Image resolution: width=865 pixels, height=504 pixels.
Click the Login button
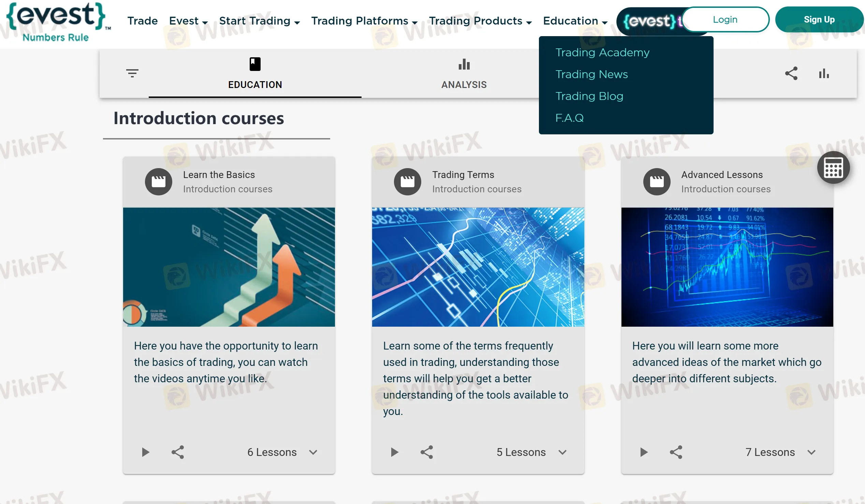click(x=725, y=19)
